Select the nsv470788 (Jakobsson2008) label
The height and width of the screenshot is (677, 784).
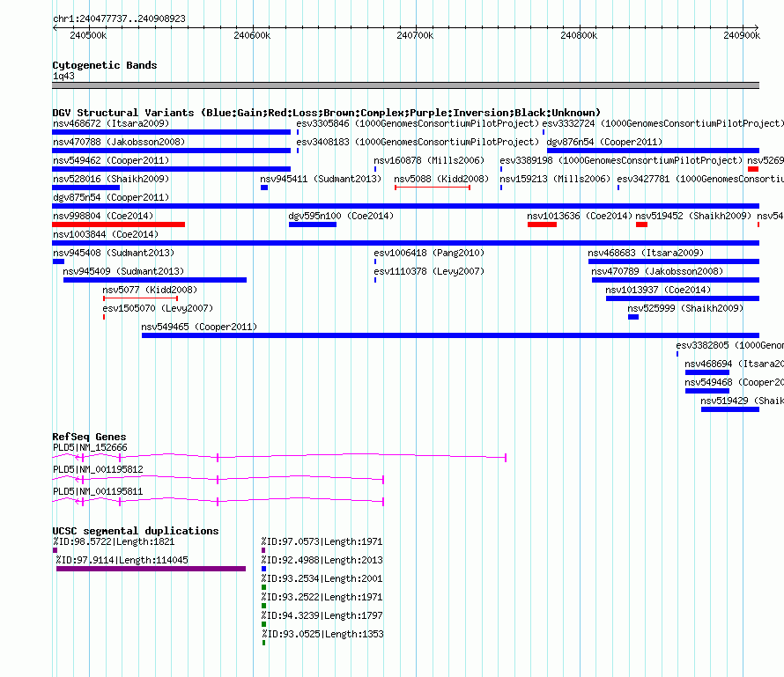[119, 142]
